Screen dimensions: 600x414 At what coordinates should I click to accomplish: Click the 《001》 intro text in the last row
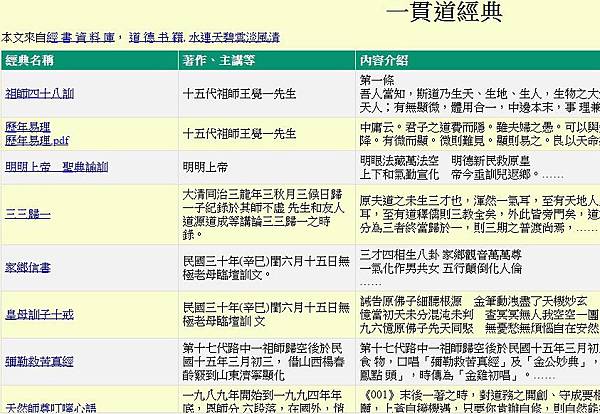(480, 401)
